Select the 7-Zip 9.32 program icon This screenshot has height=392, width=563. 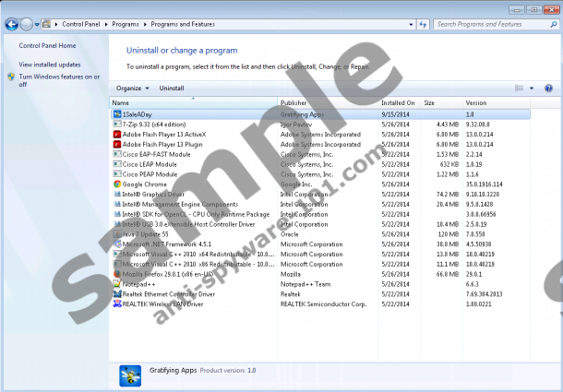(x=116, y=124)
